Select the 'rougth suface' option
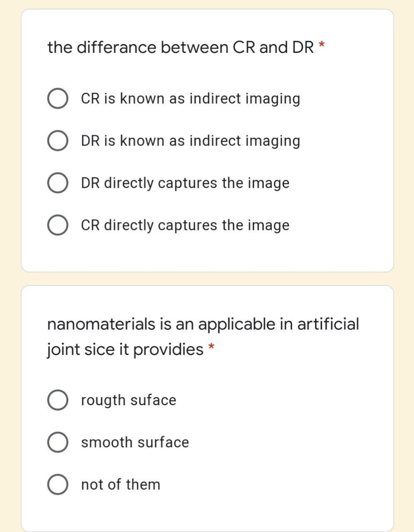Image resolution: width=414 pixels, height=532 pixels. point(129,400)
